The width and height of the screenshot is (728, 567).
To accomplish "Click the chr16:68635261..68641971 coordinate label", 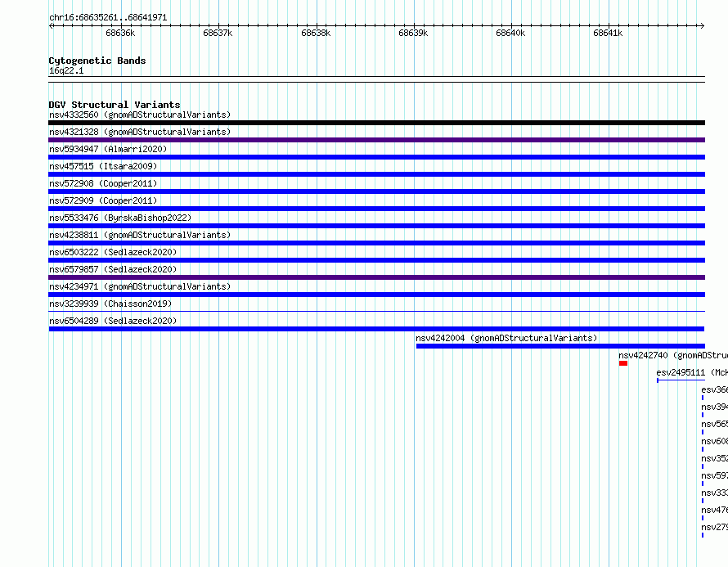I will tap(108, 17).
